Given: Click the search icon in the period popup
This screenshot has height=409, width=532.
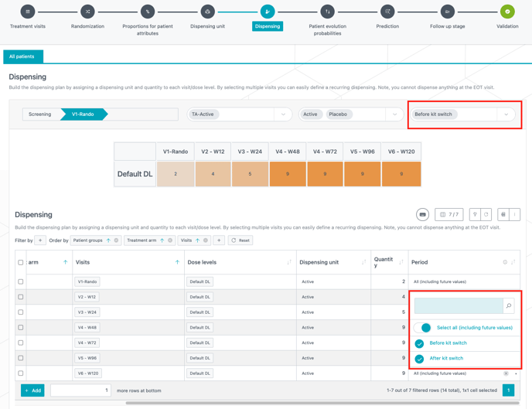Looking at the screenshot, I should [509, 306].
